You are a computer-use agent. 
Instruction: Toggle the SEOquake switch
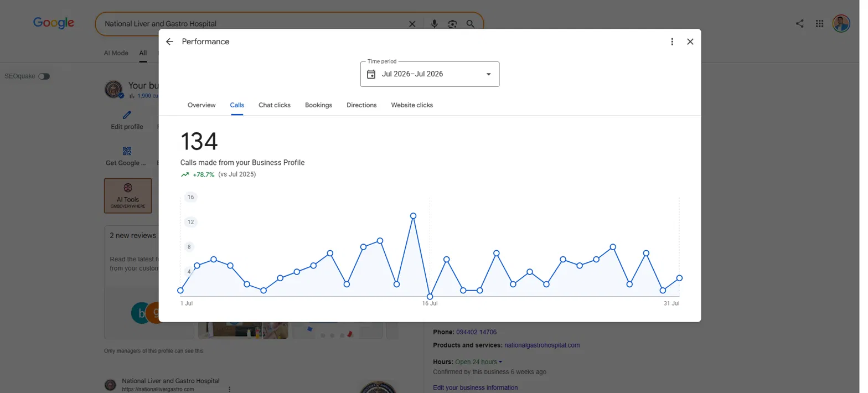coord(44,76)
